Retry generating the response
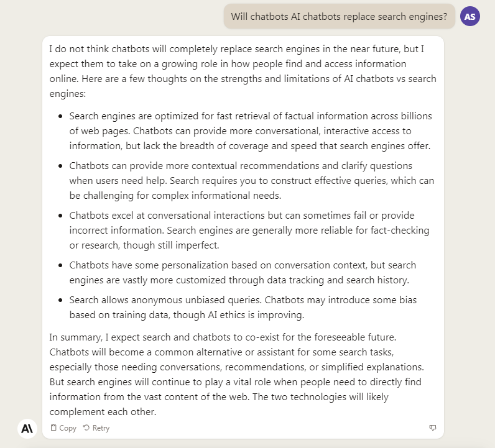 point(96,428)
